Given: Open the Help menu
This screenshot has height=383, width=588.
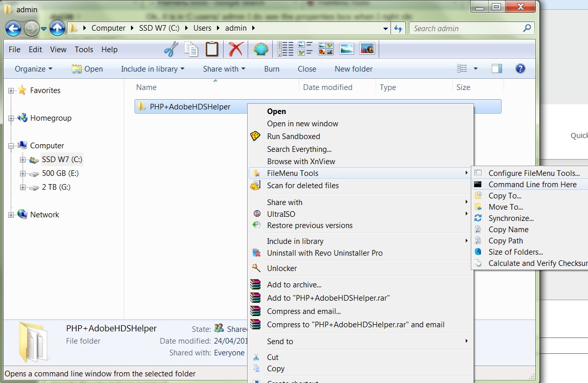Looking at the screenshot, I should point(109,50).
